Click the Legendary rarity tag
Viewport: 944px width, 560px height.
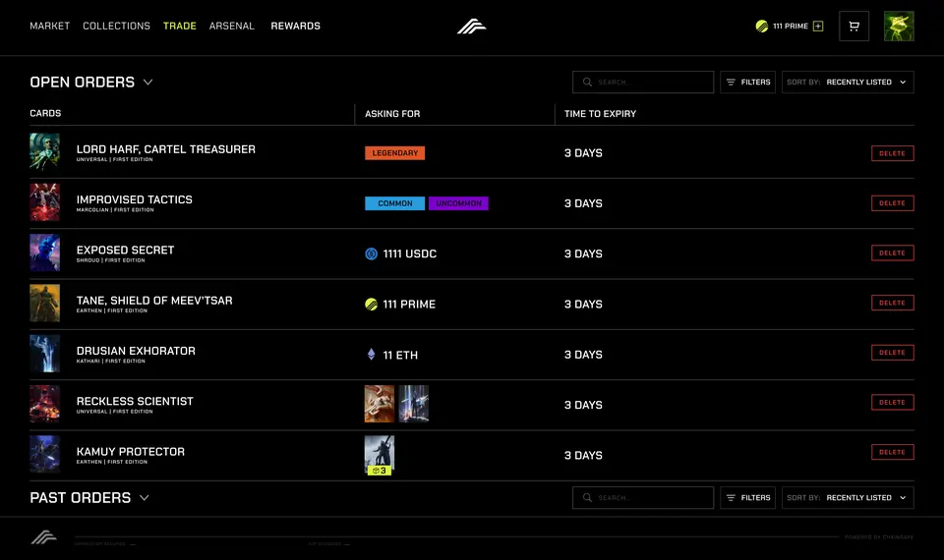coord(395,153)
